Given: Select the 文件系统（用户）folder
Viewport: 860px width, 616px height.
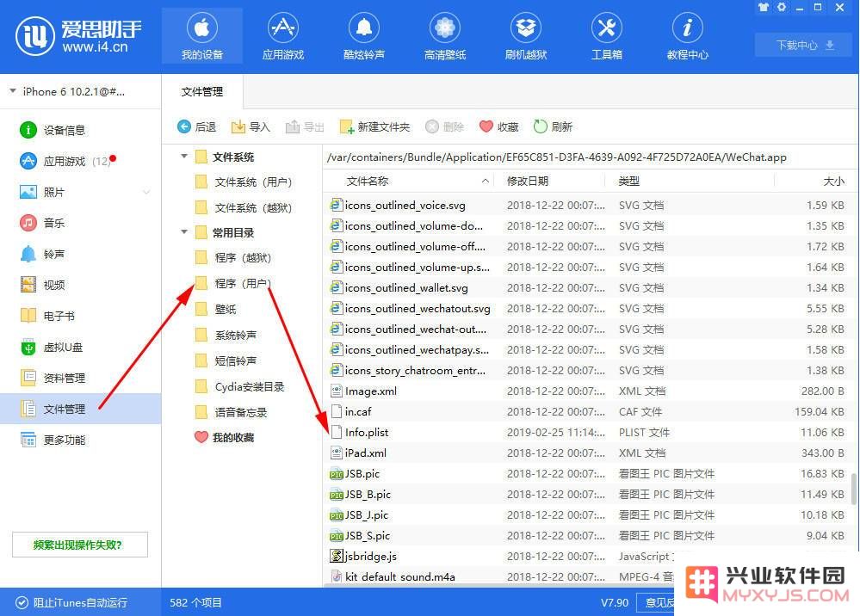Looking at the screenshot, I should (x=244, y=182).
